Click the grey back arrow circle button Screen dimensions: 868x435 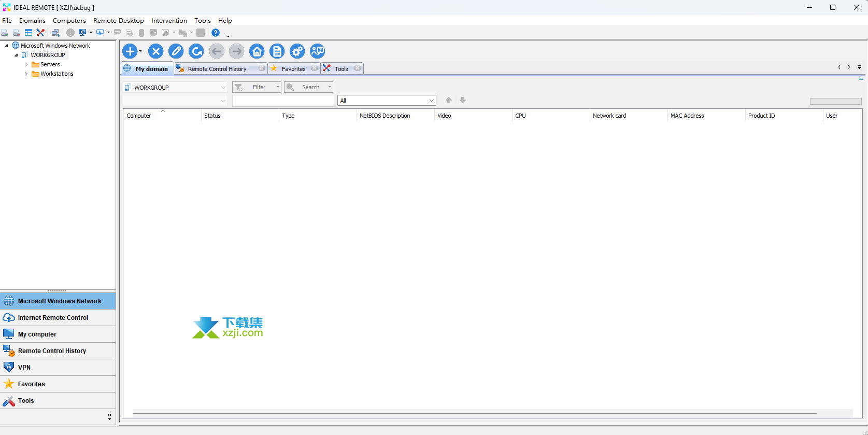tap(217, 51)
